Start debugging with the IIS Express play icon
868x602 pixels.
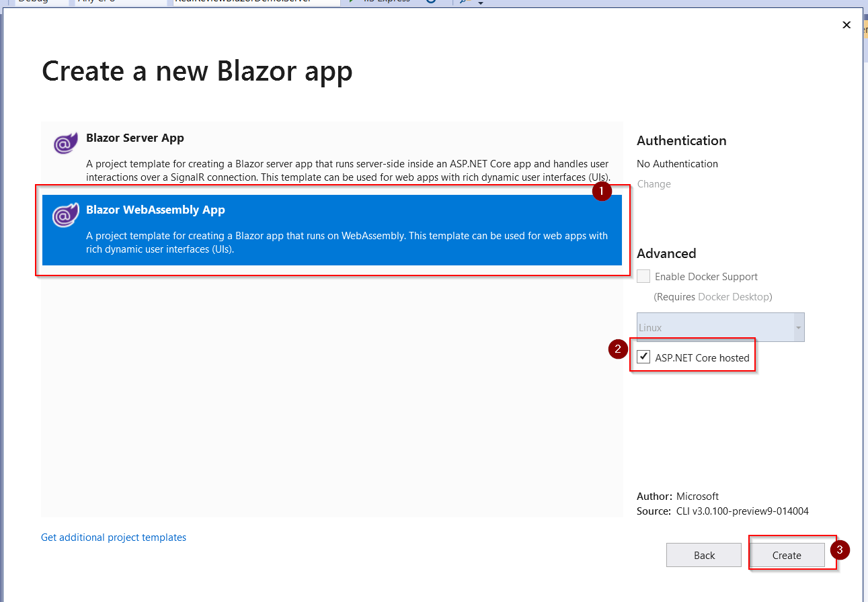tap(351, 2)
